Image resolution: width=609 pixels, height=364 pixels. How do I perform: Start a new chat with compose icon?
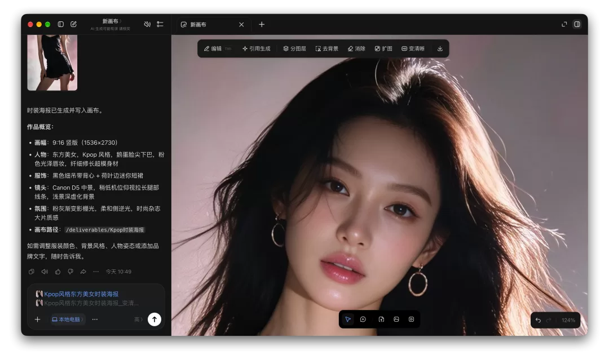[x=73, y=24]
